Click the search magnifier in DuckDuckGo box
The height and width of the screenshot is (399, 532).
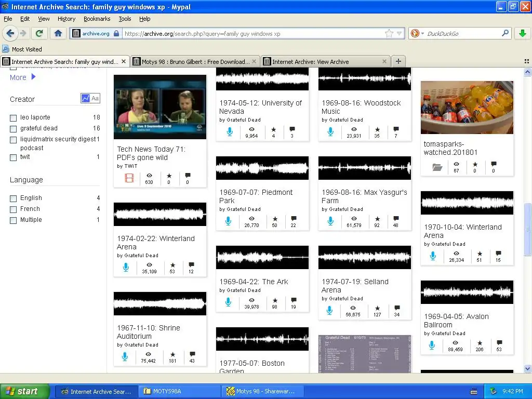(x=505, y=33)
